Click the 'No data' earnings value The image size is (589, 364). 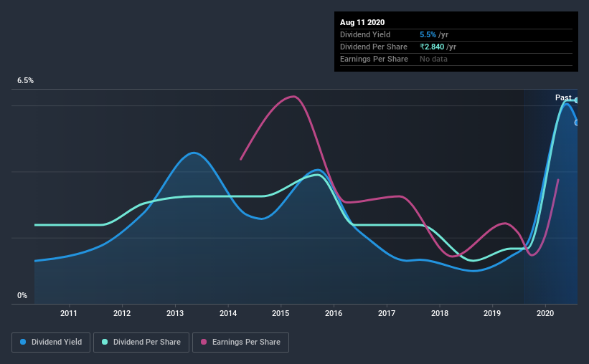[433, 59]
